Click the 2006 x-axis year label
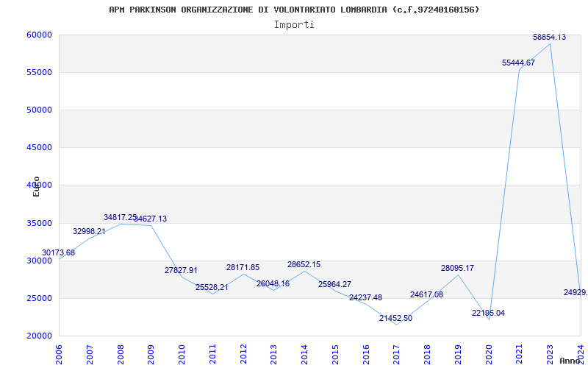 [x=60, y=353]
